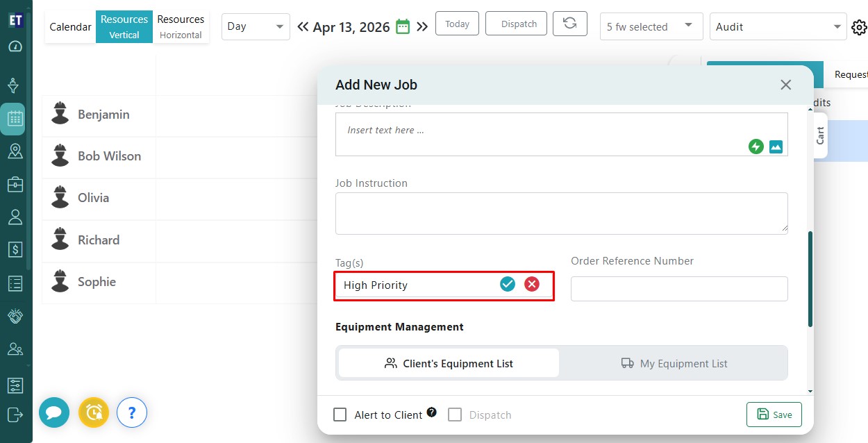Go to the next day arrows
Viewport: 868px width, 443px height.
pyautogui.click(x=422, y=27)
